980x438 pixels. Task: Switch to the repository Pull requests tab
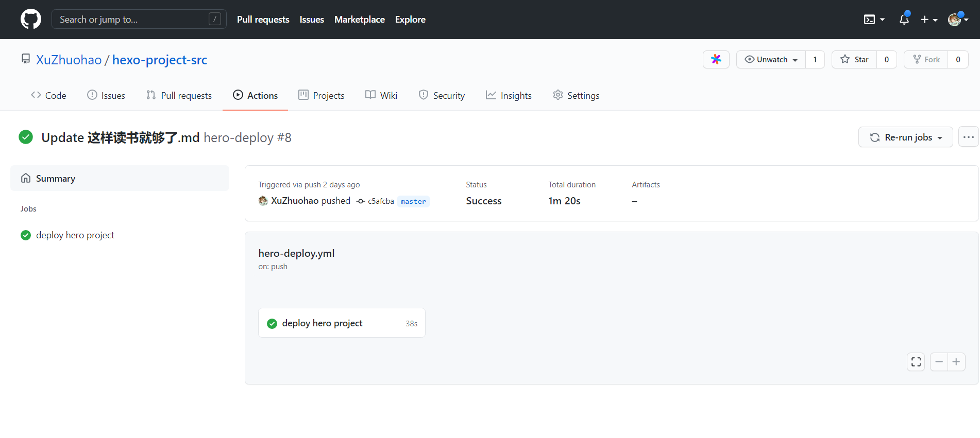pos(179,95)
